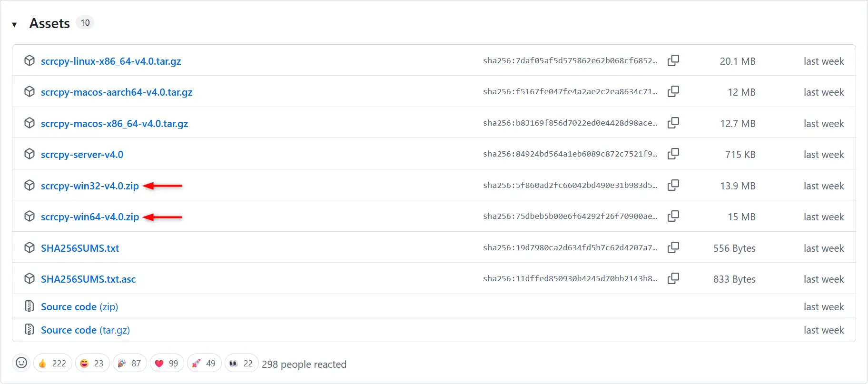Click hash text sha256:7daf05af5d575862e62b068cf6852…
The image size is (868, 384).
(x=570, y=60)
